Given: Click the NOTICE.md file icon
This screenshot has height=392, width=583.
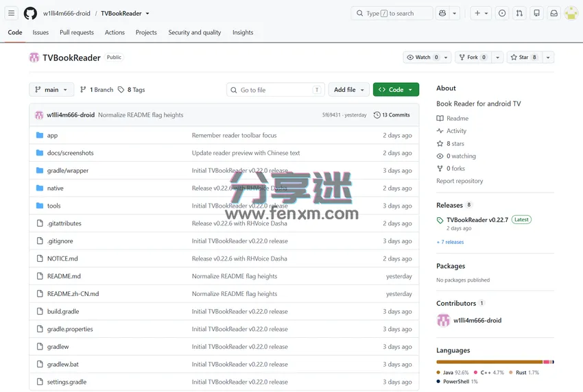Looking at the screenshot, I should [x=40, y=258].
